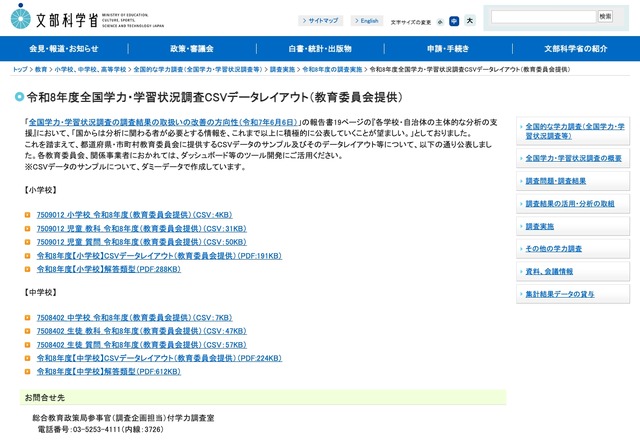Open 全国的な学力調査 breadcrumb link
This screenshot has height=444, width=640.
(x=198, y=69)
